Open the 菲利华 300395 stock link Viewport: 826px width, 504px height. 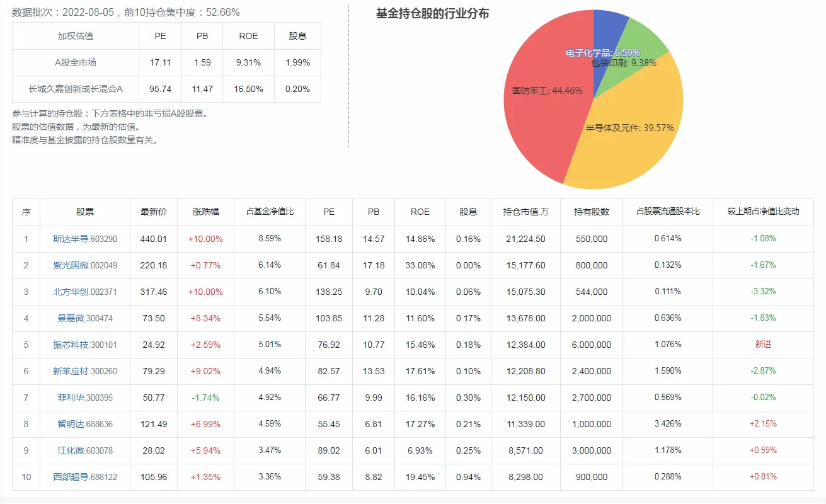point(85,398)
